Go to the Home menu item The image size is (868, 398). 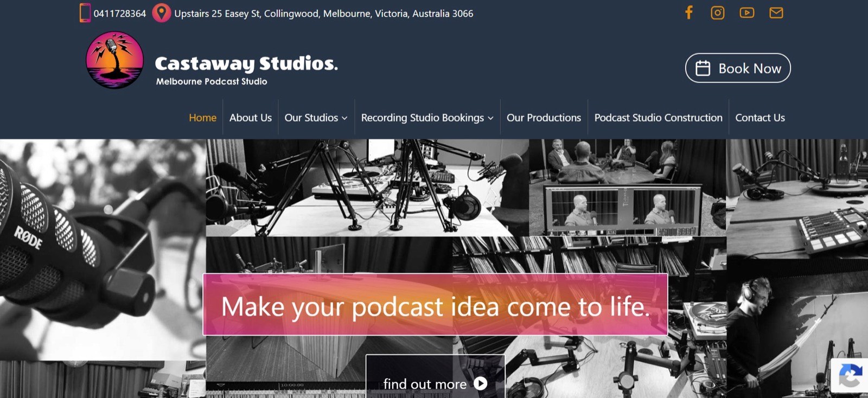click(202, 118)
